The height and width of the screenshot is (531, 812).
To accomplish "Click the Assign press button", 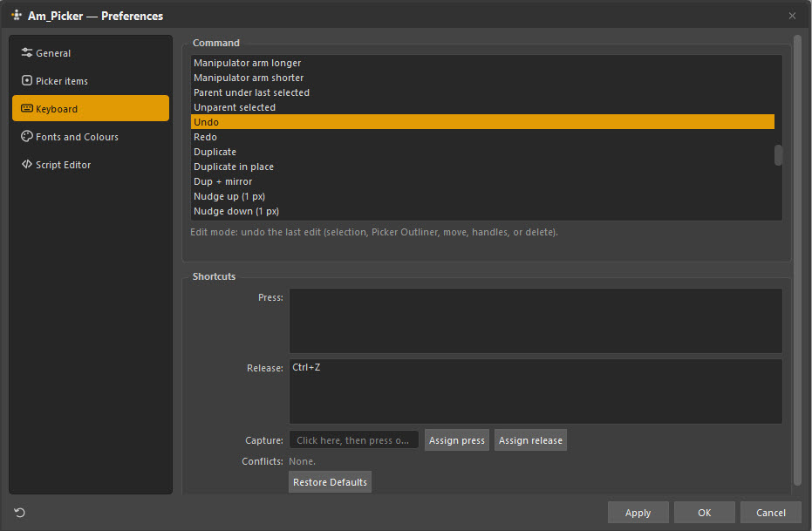I will click(457, 440).
